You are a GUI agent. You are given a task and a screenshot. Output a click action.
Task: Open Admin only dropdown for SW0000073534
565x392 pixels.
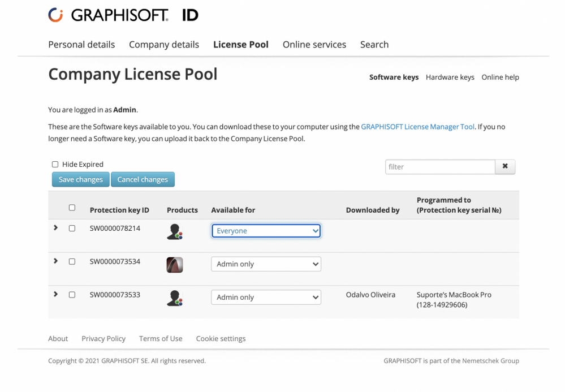(x=266, y=264)
